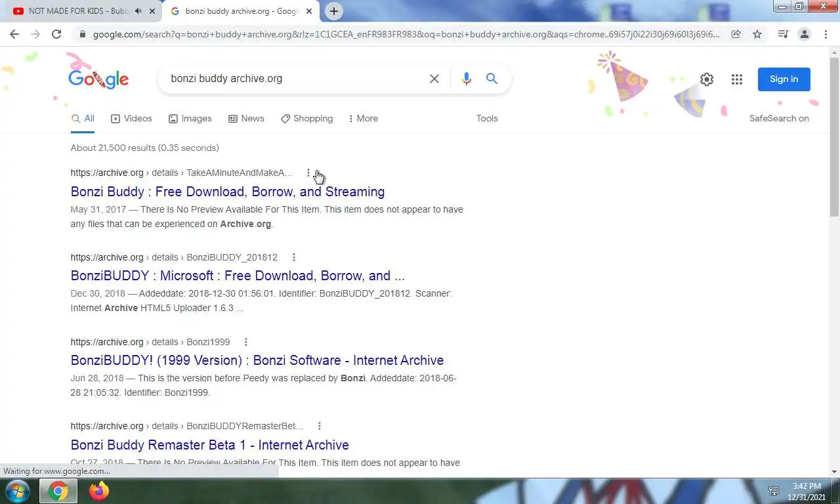Click the SafeSearch on label
The image size is (840, 504).
pyautogui.click(x=779, y=119)
